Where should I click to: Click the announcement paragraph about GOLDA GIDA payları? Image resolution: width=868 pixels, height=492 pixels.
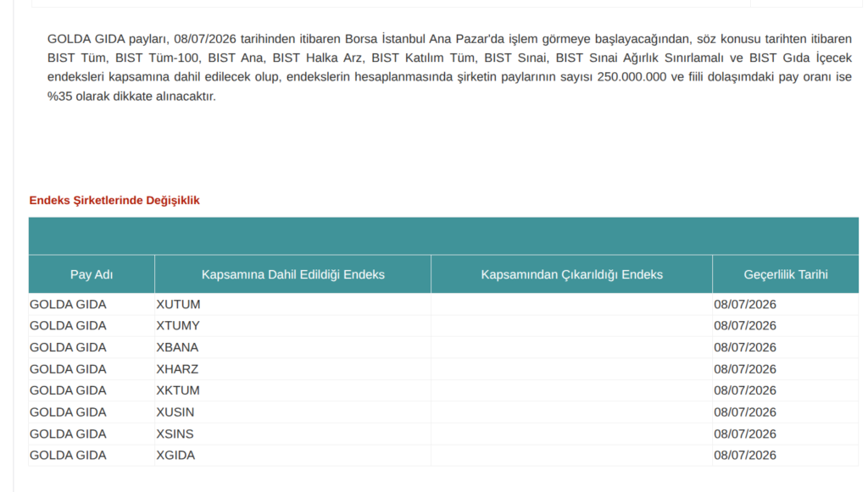[x=449, y=68]
